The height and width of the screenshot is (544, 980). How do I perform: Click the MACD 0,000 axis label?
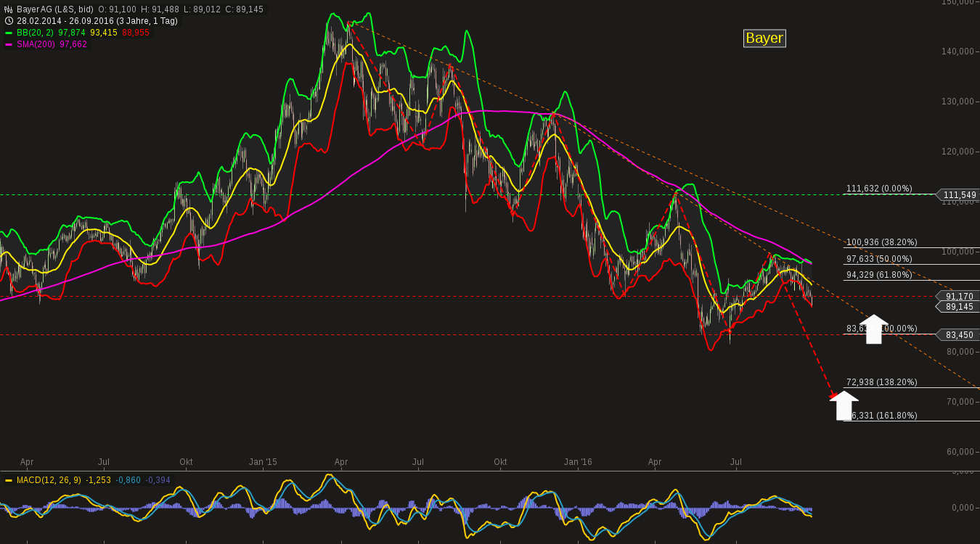pos(963,508)
